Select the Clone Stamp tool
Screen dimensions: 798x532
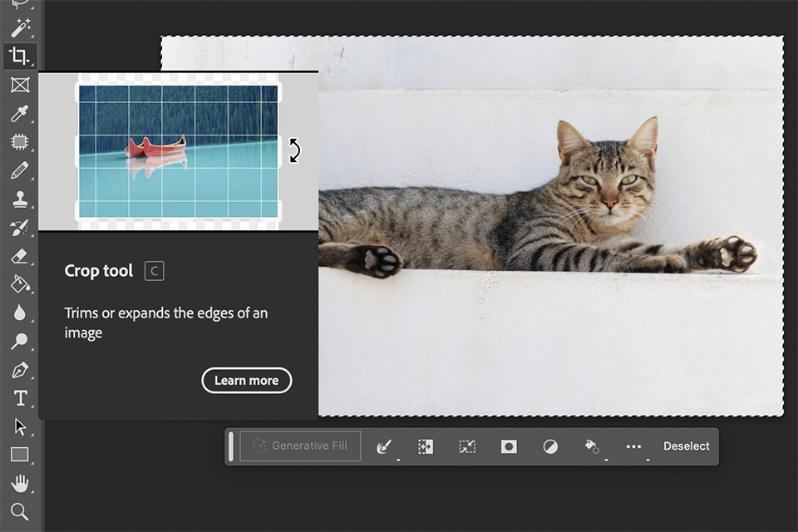[x=21, y=199]
